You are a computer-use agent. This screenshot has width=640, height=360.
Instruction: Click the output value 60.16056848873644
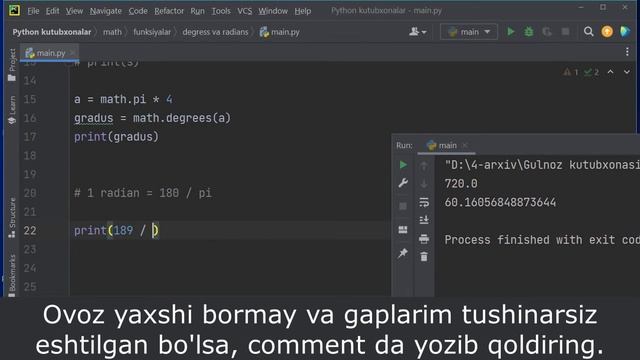pyautogui.click(x=500, y=202)
